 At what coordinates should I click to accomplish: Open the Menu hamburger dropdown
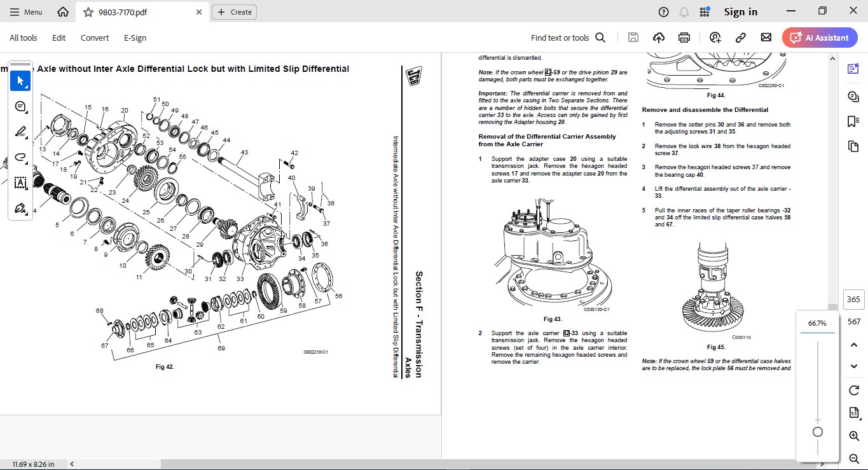[25, 12]
